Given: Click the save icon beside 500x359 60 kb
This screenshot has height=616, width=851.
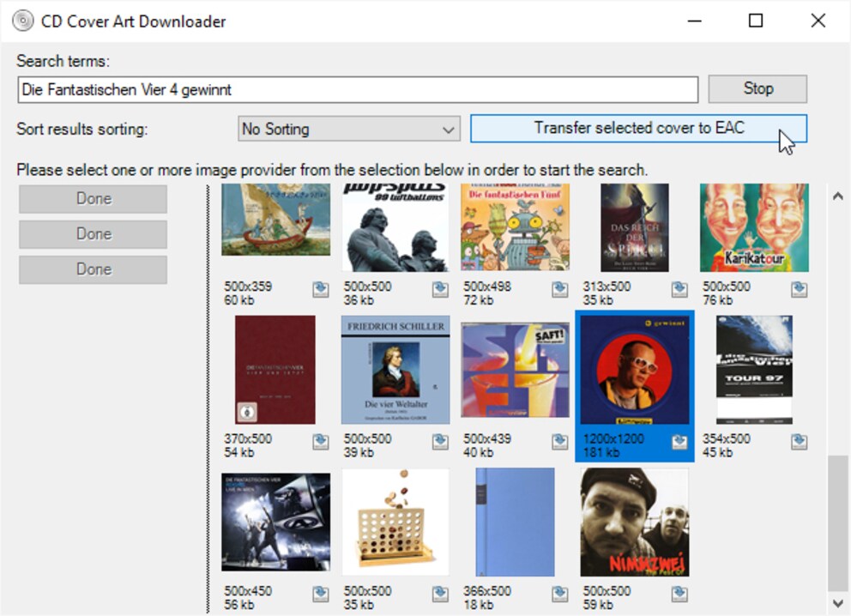Looking at the screenshot, I should point(321,289).
